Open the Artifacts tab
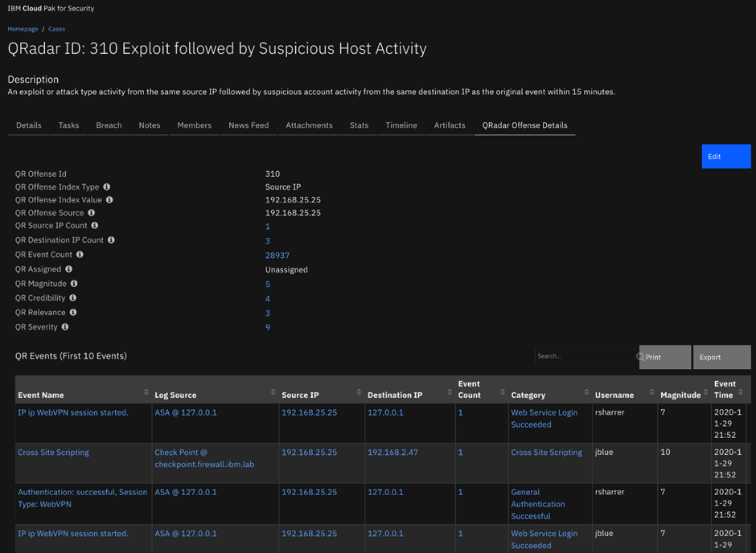 pyautogui.click(x=450, y=125)
